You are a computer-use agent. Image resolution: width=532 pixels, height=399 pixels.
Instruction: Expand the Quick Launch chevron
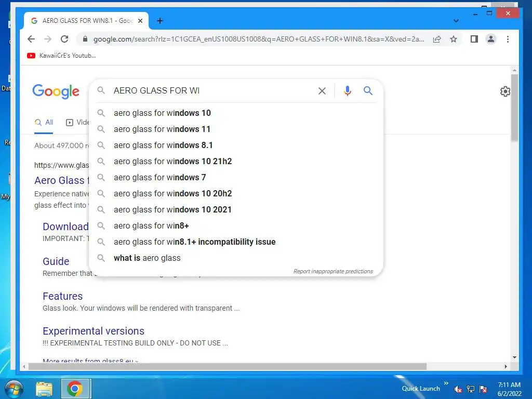click(x=446, y=383)
